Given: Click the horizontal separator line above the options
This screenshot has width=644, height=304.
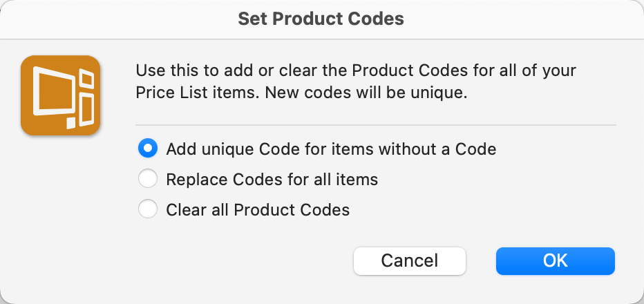Looking at the screenshot, I should pyautogui.click(x=375, y=125).
